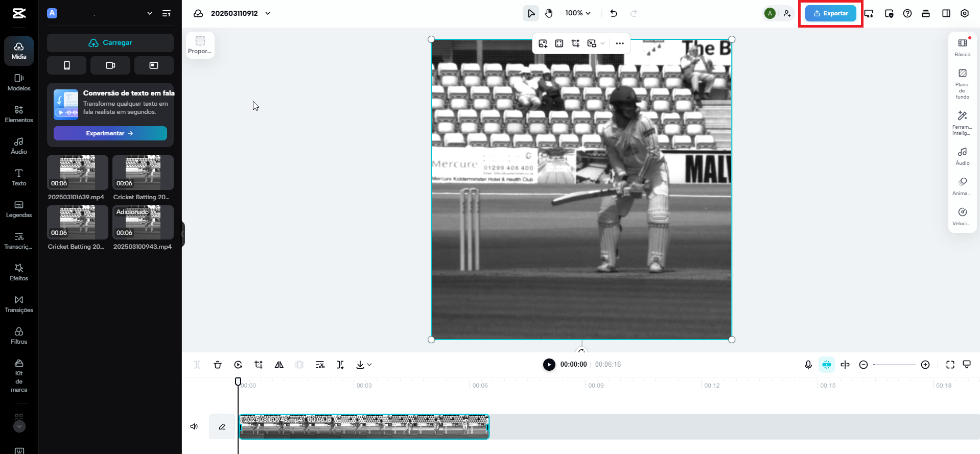This screenshot has height=454, width=980.
Task: Toggle timeline magnetic snapping
Action: point(826,365)
